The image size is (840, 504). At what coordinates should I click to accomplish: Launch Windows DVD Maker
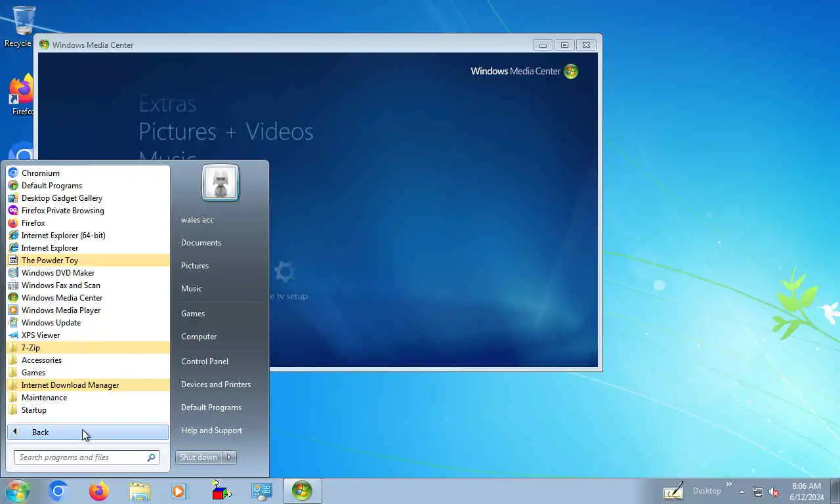pos(88,273)
